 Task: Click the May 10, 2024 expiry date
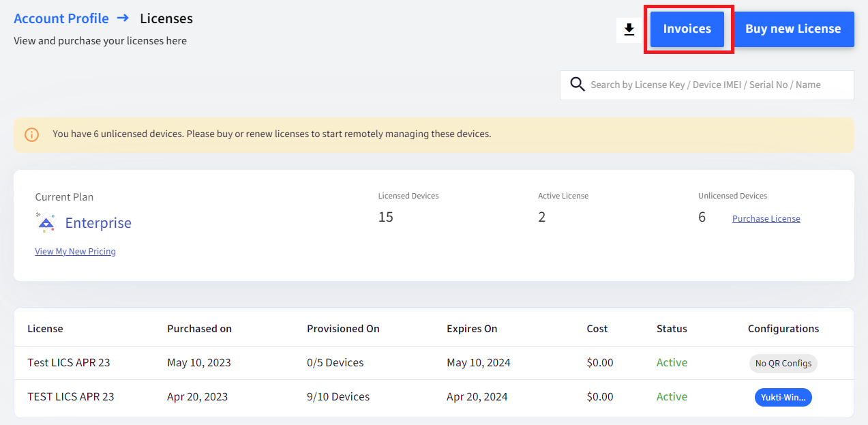tap(479, 363)
